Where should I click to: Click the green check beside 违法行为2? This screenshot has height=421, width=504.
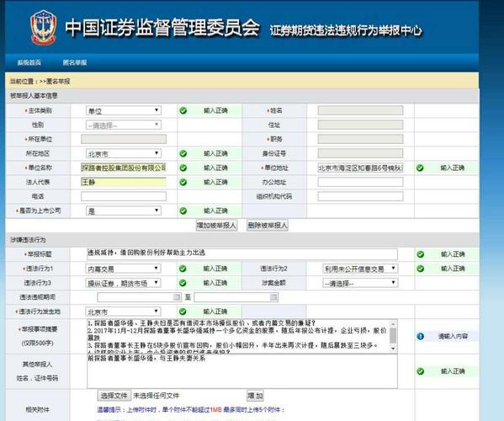[x=420, y=269]
